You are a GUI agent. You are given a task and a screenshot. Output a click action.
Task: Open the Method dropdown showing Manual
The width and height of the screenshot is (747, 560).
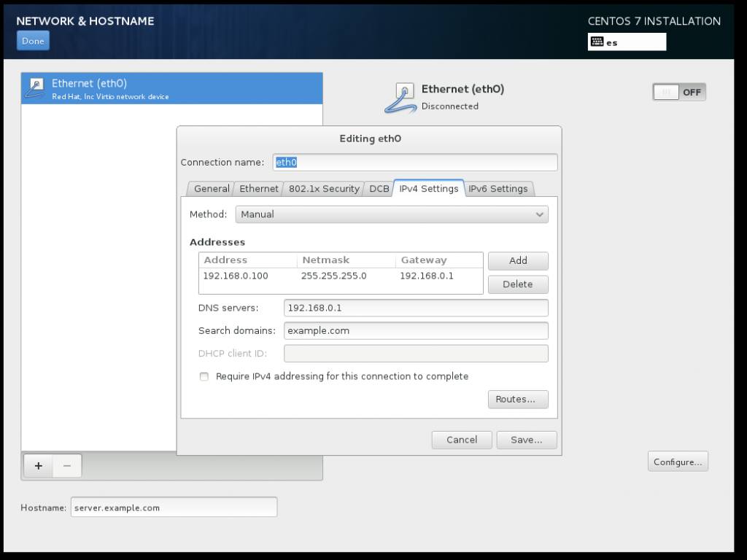[x=392, y=214]
